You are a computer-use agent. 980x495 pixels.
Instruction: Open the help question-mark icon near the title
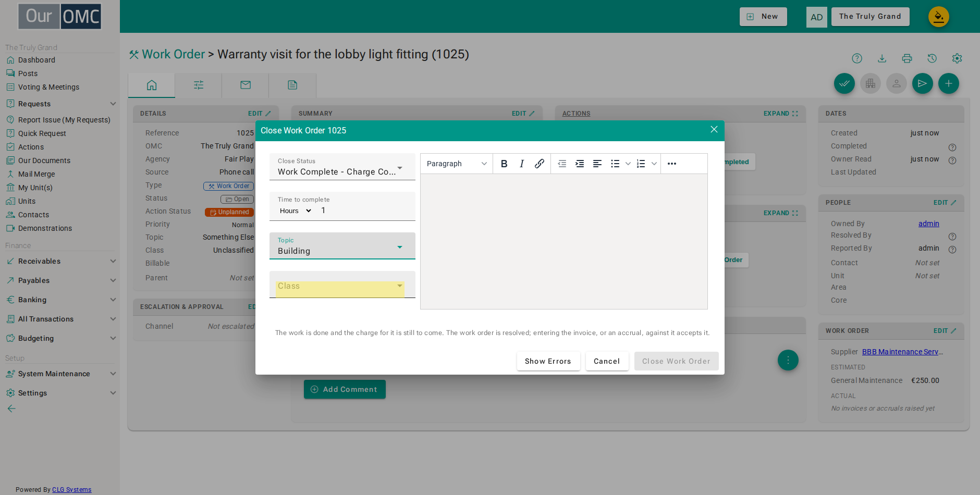tap(857, 58)
